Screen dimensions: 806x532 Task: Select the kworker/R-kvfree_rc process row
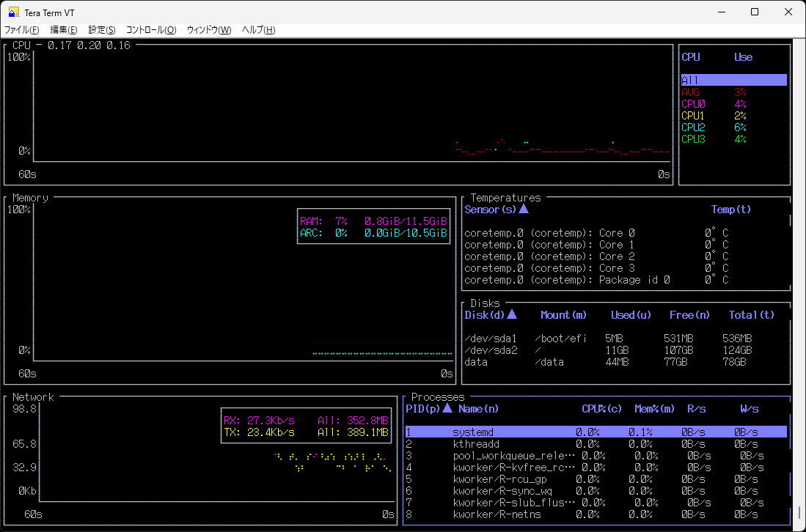click(x=596, y=468)
